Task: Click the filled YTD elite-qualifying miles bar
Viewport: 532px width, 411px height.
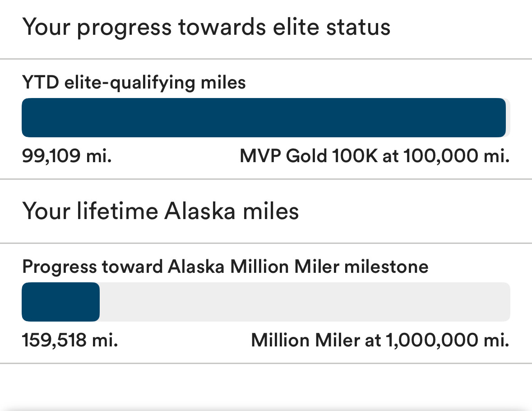Action: coord(264,117)
